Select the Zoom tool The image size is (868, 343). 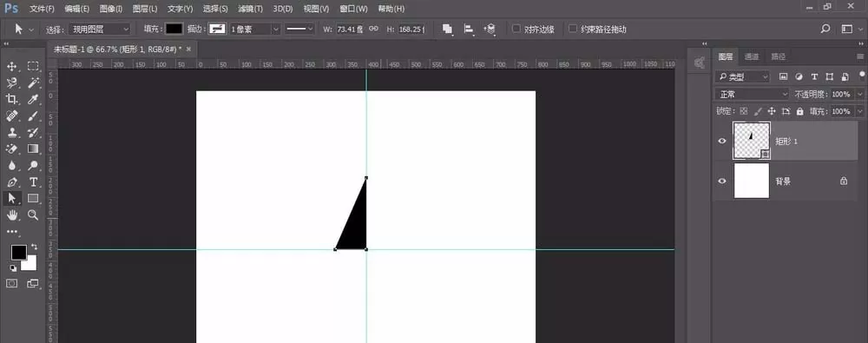tap(33, 215)
